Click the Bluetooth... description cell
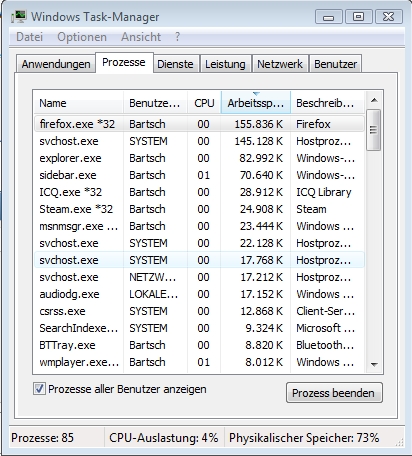Viewport: 412px width, 456px height. 325,345
